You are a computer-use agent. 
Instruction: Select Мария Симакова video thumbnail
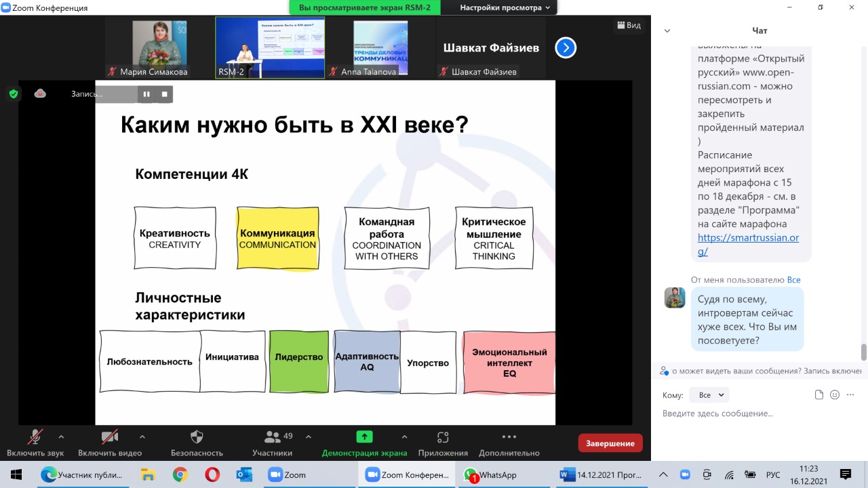click(159, 47)
